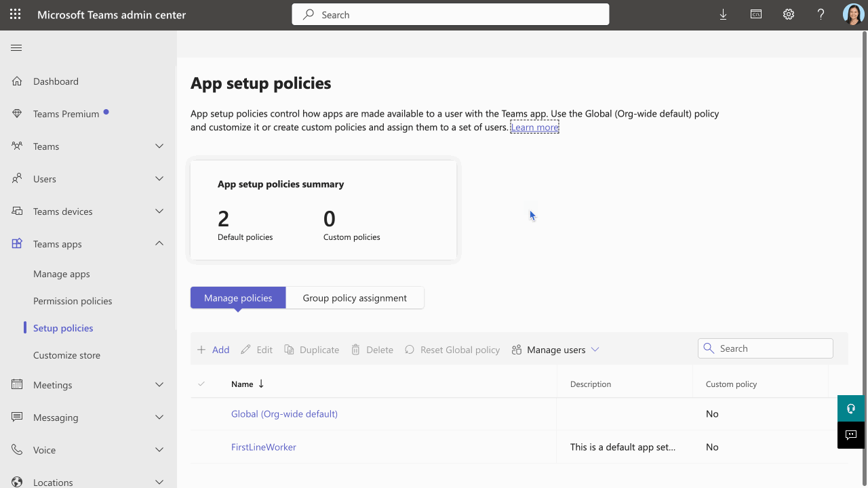
Task: Open Permission policies in sidebar
Action: coord(73,301)
